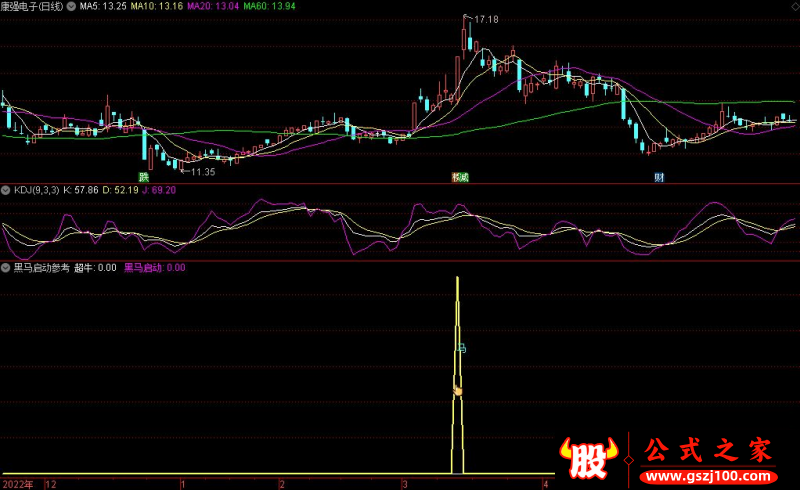Click the 财 marker below the candlesticks
800x490 pixels.
click(x=659, y=177)
